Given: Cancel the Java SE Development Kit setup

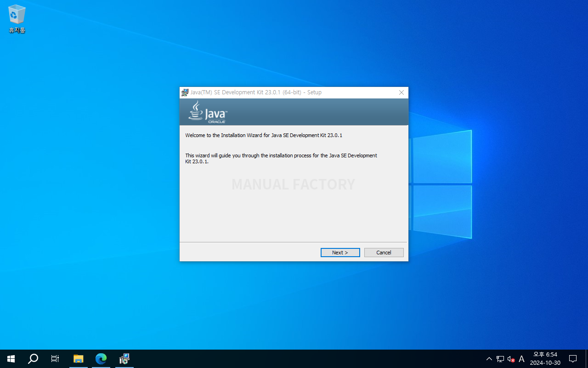Looking at the screenshot, I should tap(384, 253).
